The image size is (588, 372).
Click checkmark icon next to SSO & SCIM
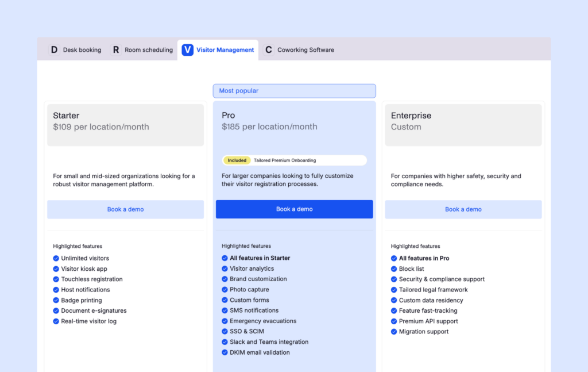click(225, 332)
